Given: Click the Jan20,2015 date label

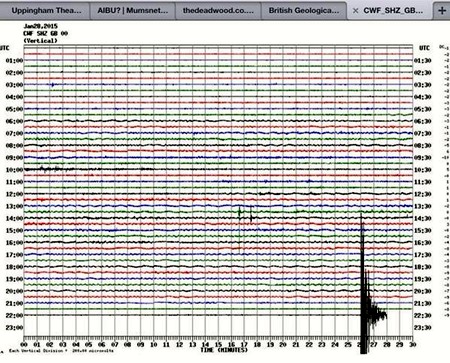Looking at the screenshot, I should [x=41, y=26].
